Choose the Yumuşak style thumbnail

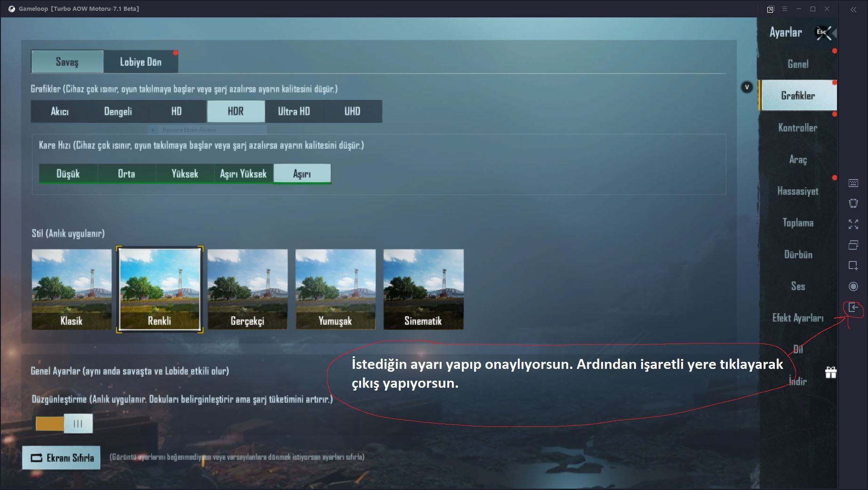[336, 289]
